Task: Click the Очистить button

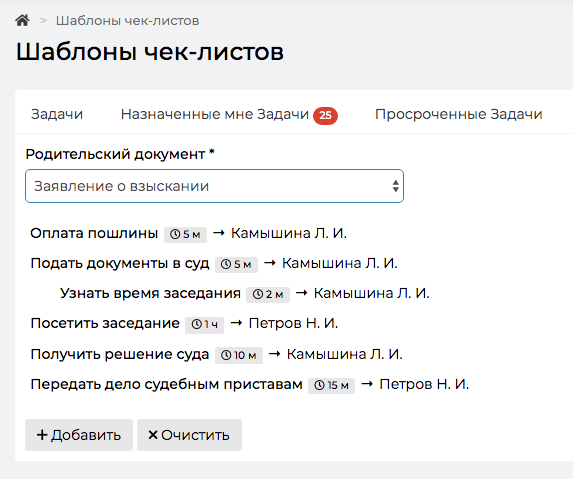Action: coord(189,435)
